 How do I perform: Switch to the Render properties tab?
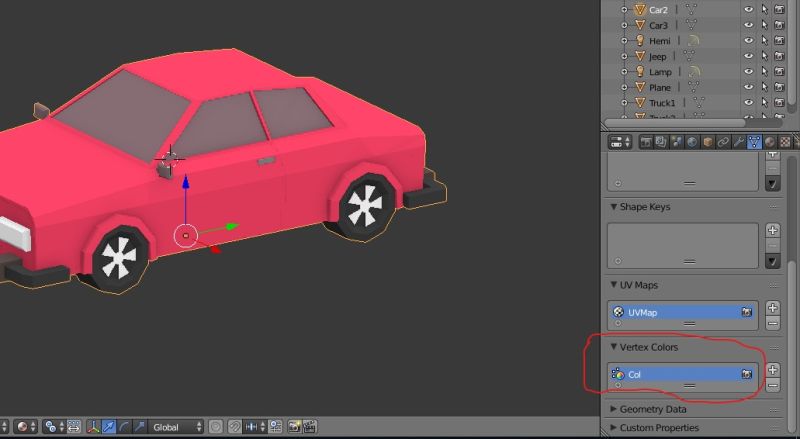coord(646,142)
